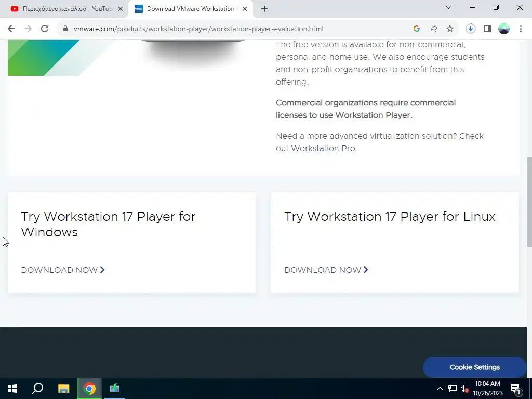Screen dimensions: 532x399
Task: Open the network tray icon
Action: pyautogui.click(x=453, y=389)
